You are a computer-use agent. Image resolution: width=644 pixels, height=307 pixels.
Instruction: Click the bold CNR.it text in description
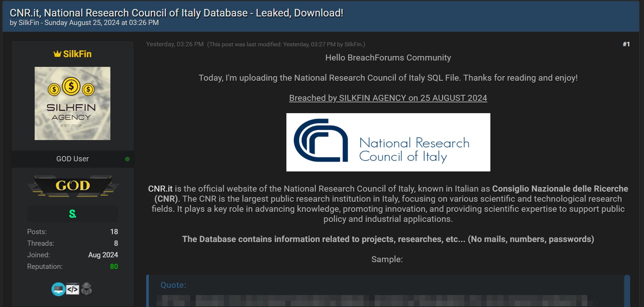(160, 189)
